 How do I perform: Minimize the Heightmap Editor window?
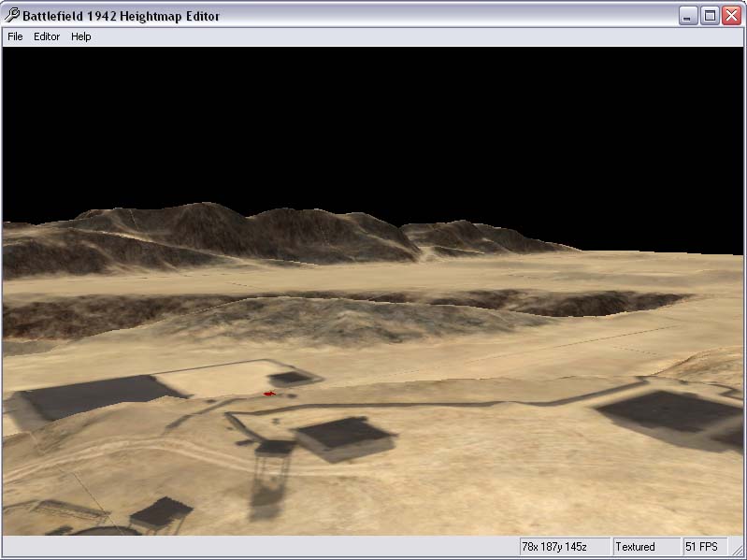coord(689,15)
